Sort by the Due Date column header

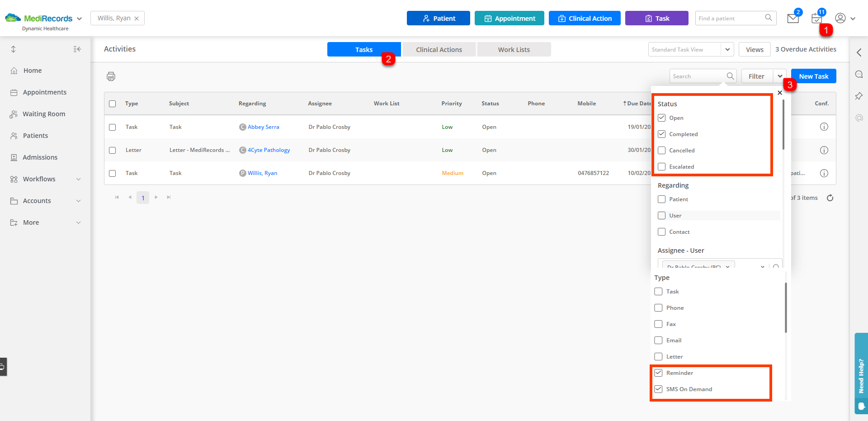637,104
